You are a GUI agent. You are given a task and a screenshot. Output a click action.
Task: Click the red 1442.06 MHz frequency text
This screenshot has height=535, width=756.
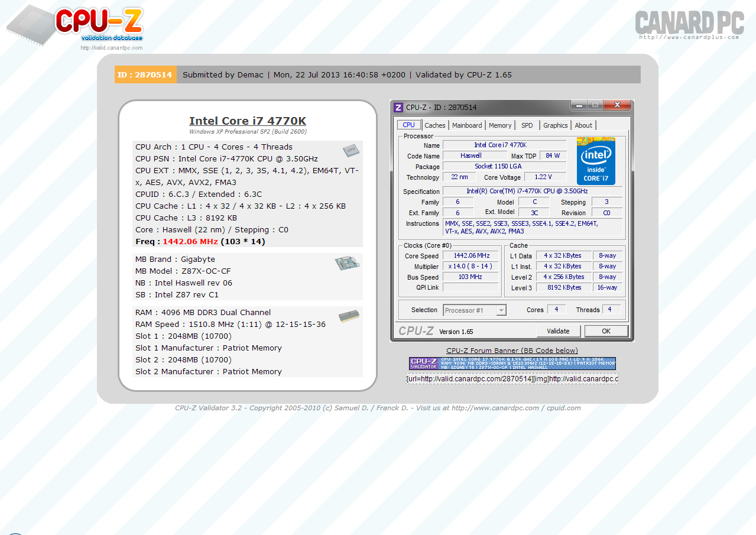pos(190,242)
